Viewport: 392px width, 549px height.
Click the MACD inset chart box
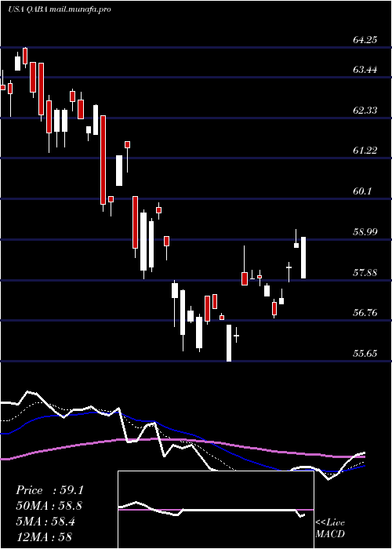216,510
